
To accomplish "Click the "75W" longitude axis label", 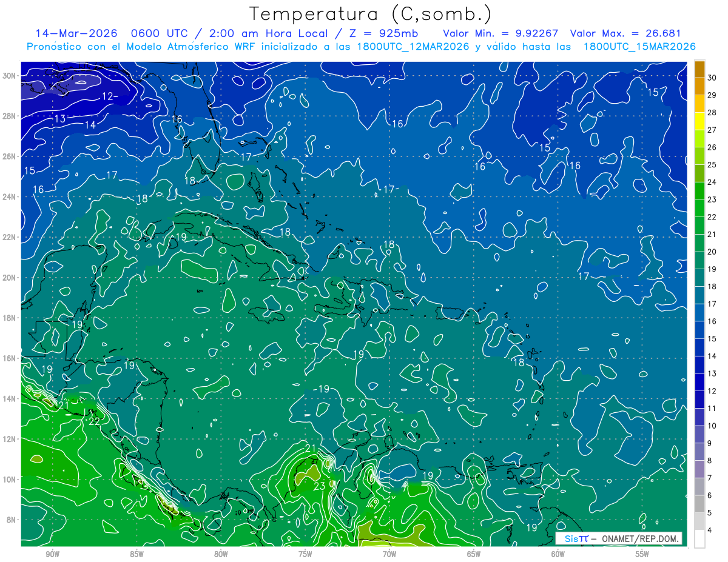I will point(305,554).
